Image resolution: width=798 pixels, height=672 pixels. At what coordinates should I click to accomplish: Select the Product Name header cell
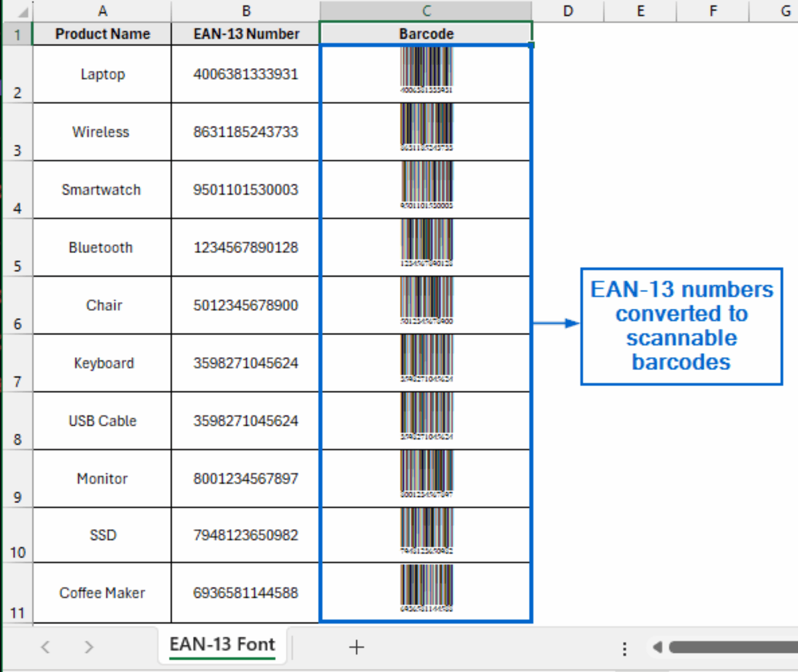102,33
